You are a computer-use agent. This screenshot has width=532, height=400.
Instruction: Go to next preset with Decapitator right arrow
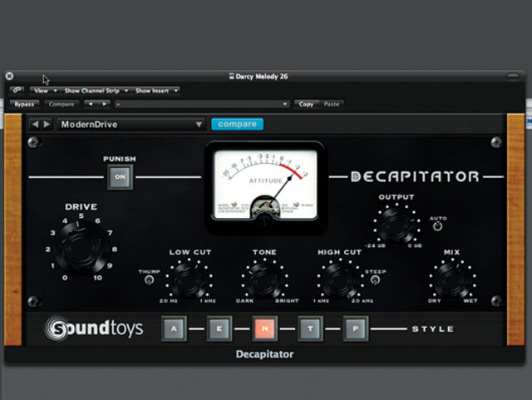point(47,124)
